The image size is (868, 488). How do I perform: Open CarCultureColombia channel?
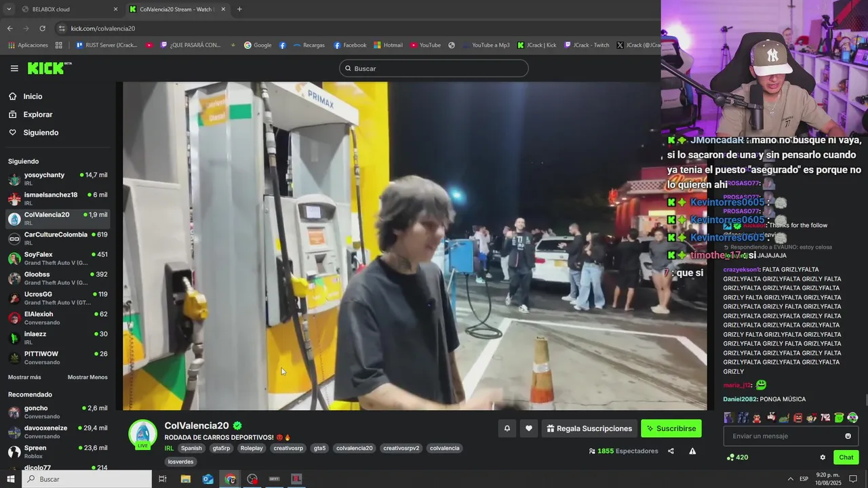point(58,239)
